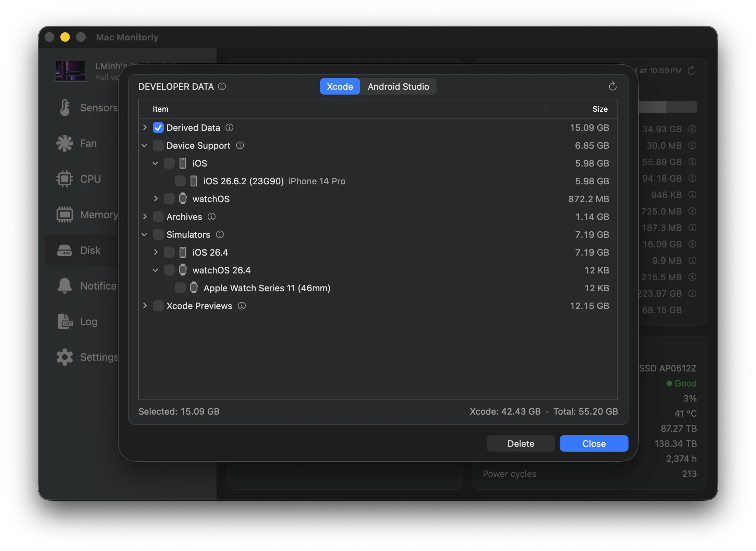Collapse the Simulators row
This screenshot has width=756, height=551.
tap(145, 234)
